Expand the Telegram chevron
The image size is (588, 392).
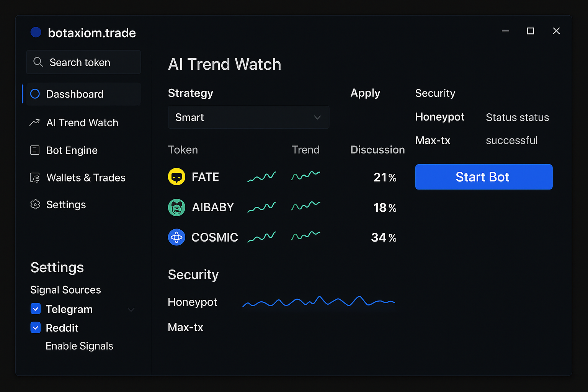(131, 309)
